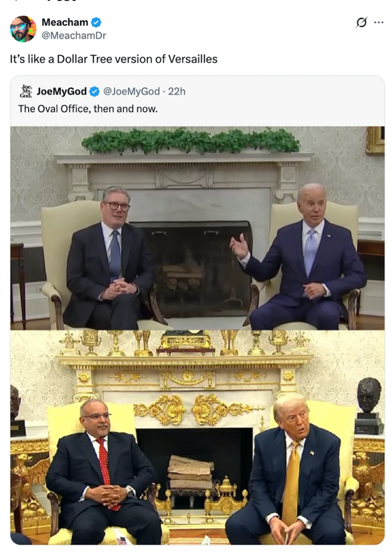The image size is (392, 555).
Task: Click the blue verified badge beside Meacham
Action: click(x=96, y=22)
